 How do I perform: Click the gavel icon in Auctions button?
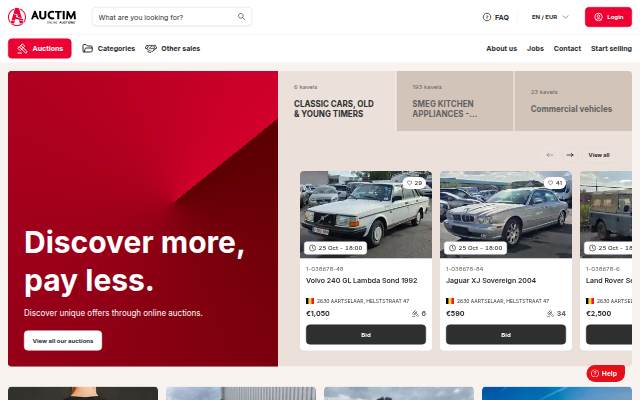click(x=22, y=49)
